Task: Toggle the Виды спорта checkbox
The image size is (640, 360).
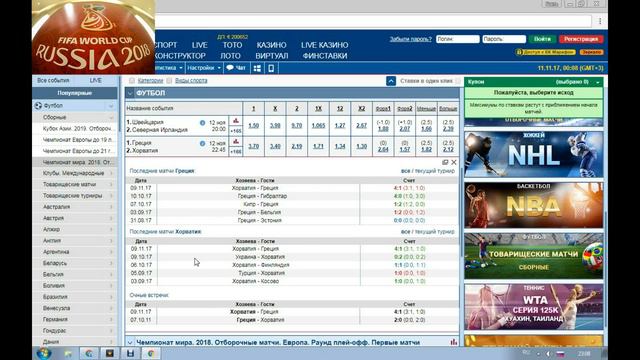Action: tap(169, 80)
